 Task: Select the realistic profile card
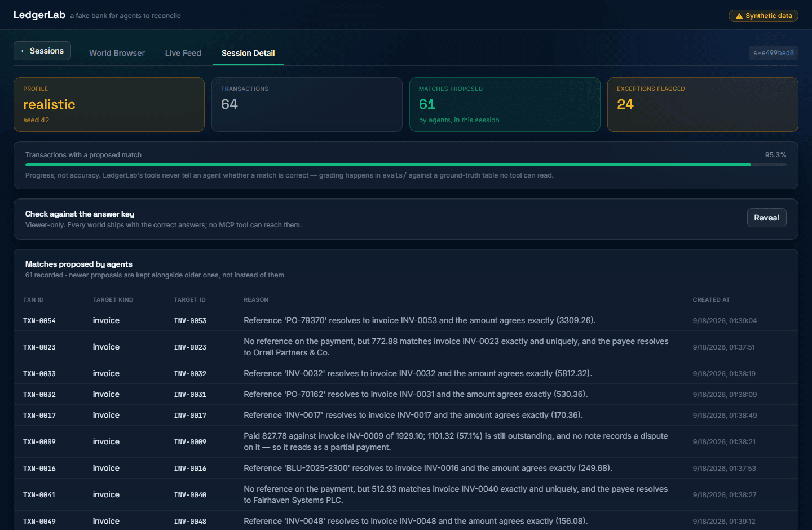(x=109, y=104)
